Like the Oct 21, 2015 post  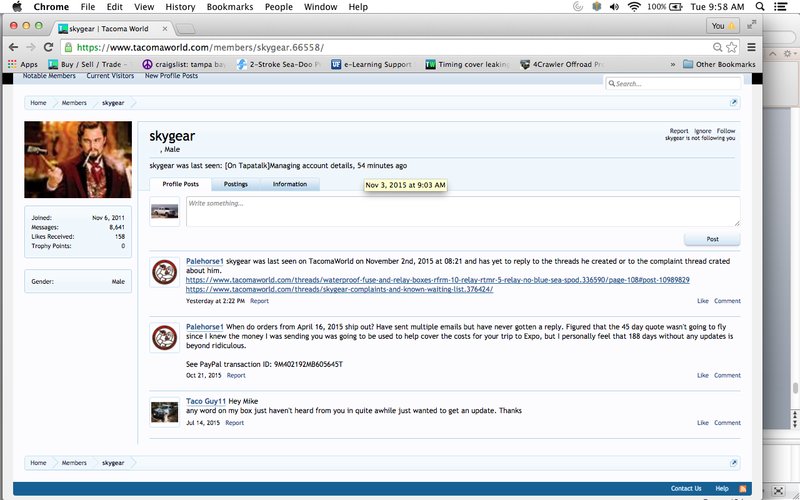pyautogui.click(x=703, y=375)
